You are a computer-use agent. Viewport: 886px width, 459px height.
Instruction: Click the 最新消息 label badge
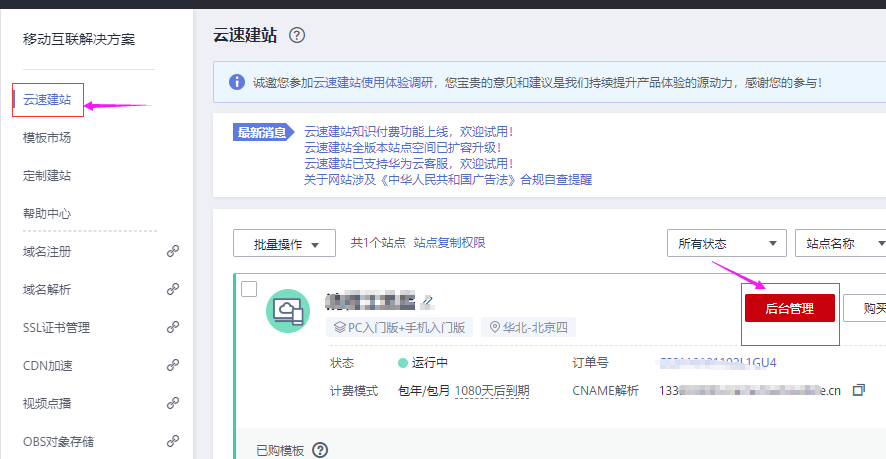[x=263, y=132]
